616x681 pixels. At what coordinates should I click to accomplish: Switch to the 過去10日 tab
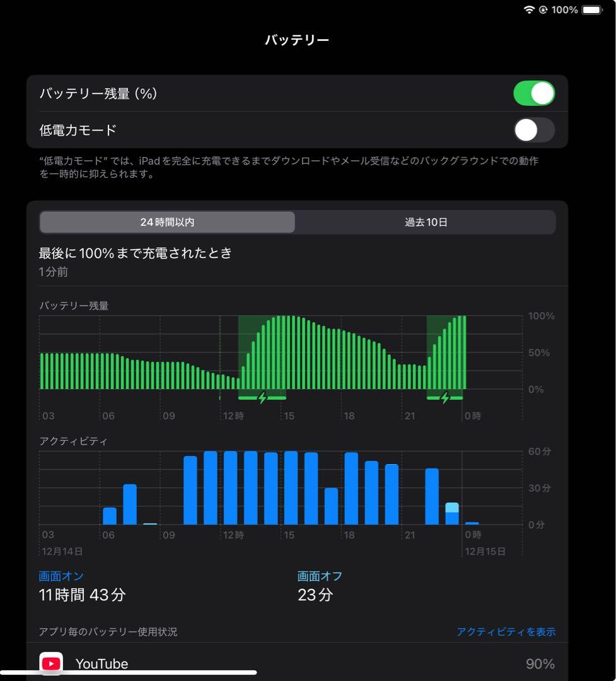[426, 222]
